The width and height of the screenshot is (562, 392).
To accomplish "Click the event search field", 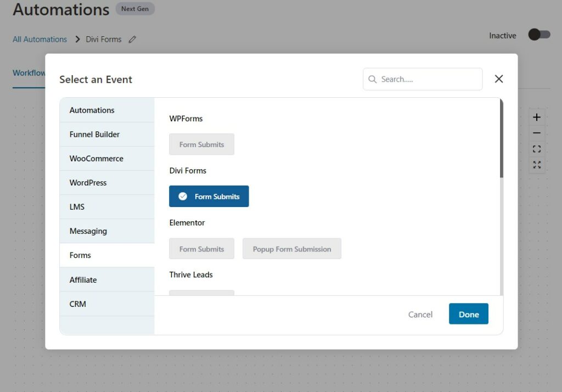I will coord(423,79).
